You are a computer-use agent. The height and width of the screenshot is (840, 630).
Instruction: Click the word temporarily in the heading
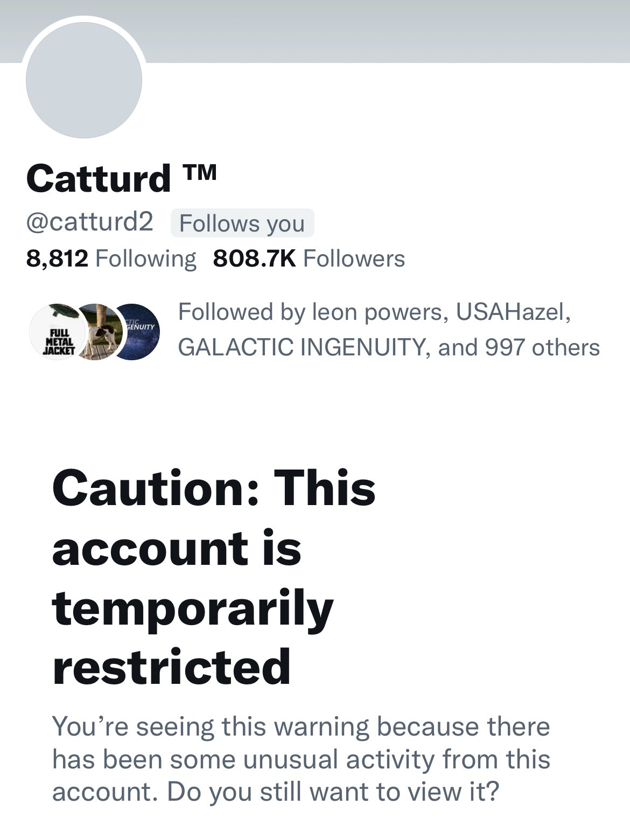coord(193,608)
